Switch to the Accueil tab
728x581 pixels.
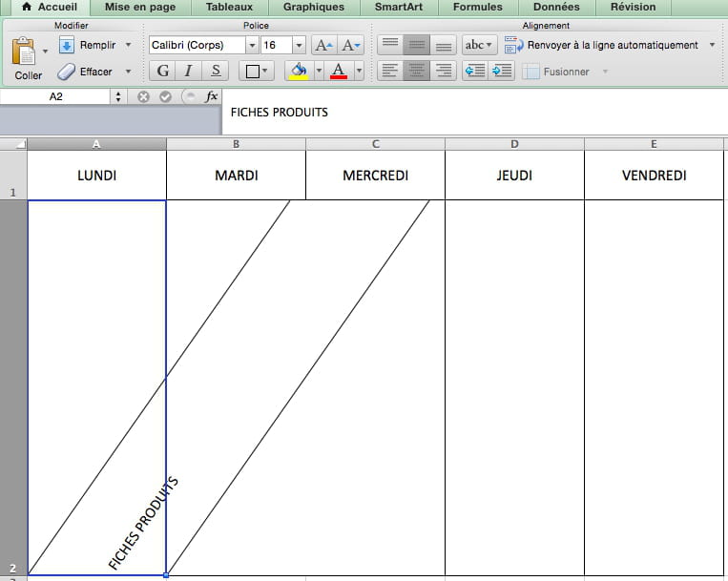[50, 7]
